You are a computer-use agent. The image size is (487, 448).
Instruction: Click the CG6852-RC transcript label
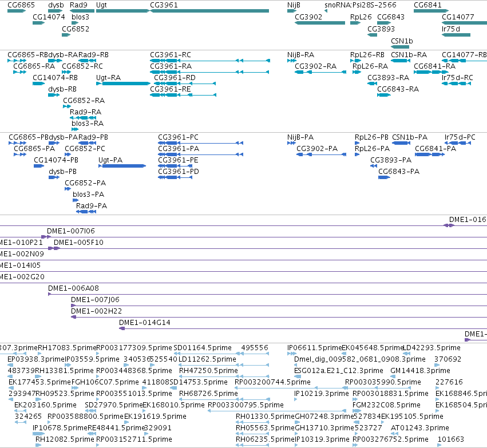pyautogui.click(x=82, y=66)
